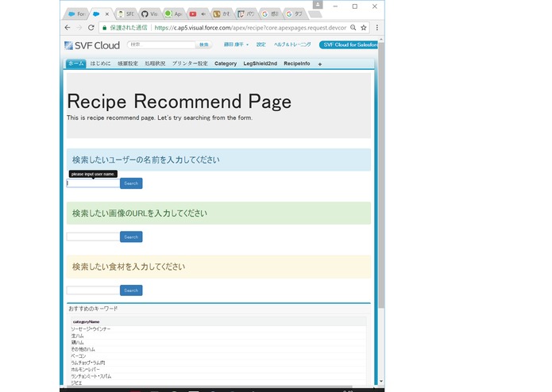Viewport: 552px width, 392px height.
Task: Click the zoom magnifier icon in address bar
Action: 353,28
